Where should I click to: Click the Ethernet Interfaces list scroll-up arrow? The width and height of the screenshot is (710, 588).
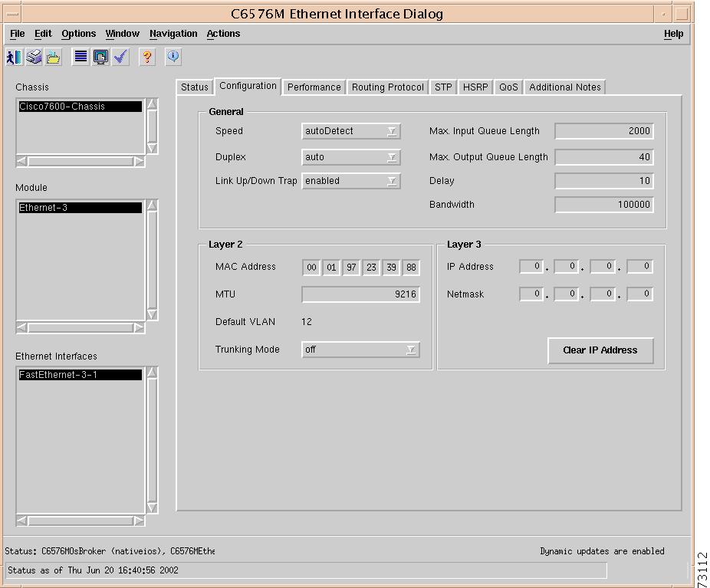[152, 373]
